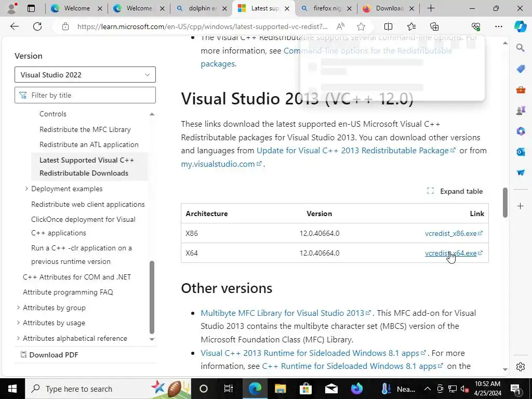Open sidebar Drop paper plane icon
The width and height of the screenshot is (532, 399).
(x=521, y=172)
